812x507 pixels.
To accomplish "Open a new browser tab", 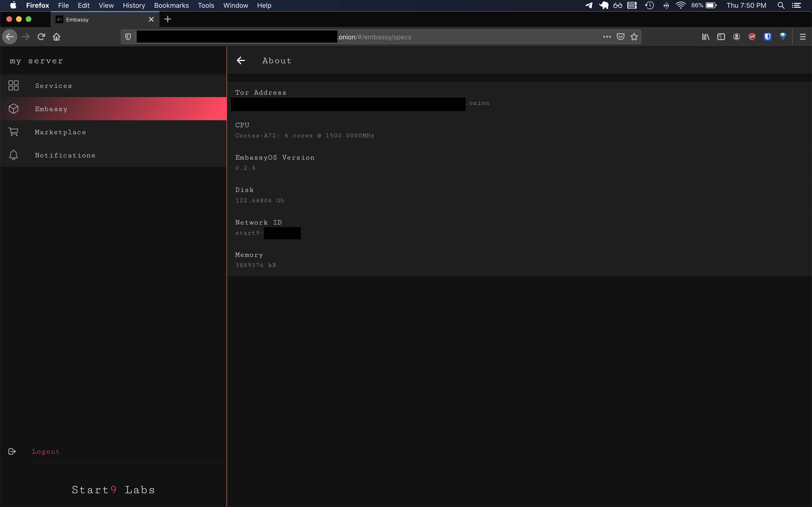I will click(x=168, y=20).
